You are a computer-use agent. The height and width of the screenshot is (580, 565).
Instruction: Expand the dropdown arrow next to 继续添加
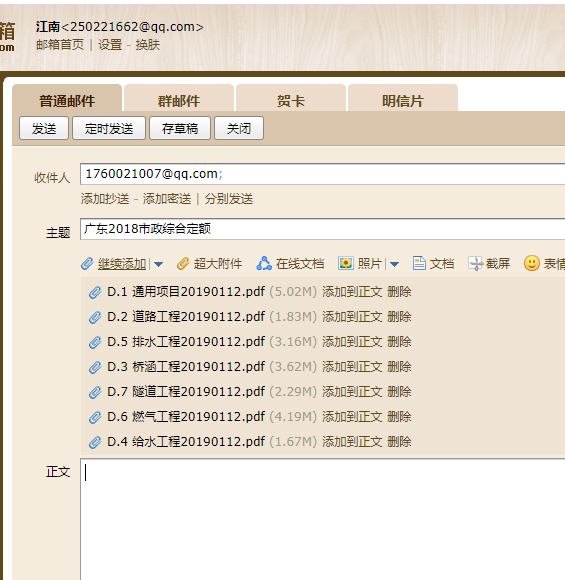[x=158, y=264]
